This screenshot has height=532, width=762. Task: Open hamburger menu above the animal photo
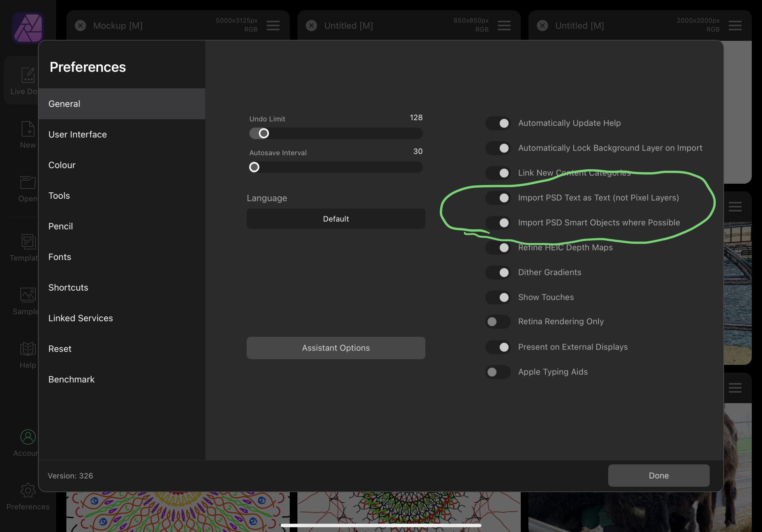click(x=735, y=388)
